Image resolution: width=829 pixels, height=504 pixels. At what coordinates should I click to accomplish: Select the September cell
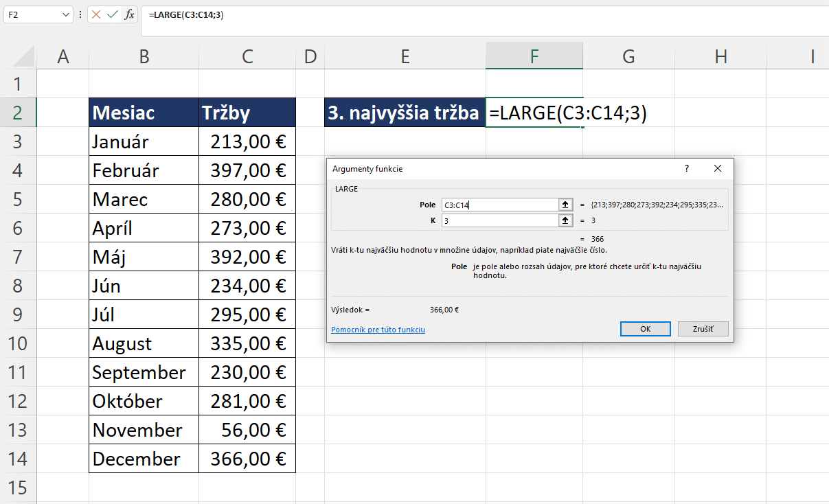144,372
